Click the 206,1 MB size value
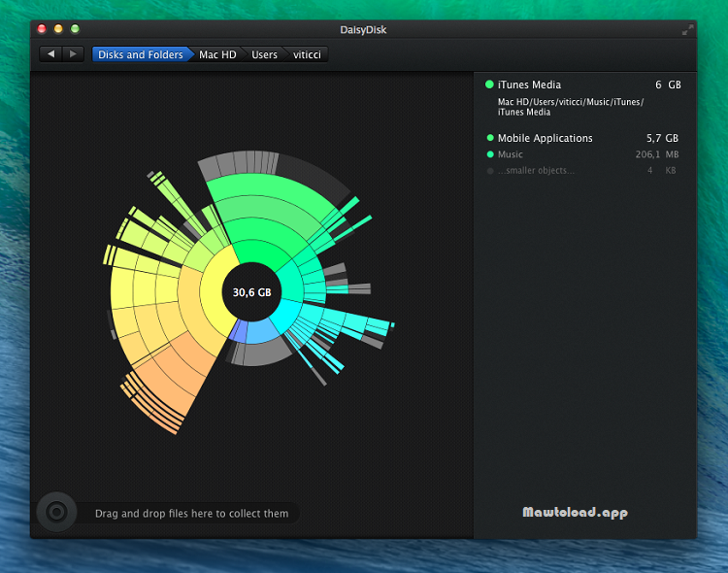728x573 pixels. point(657,154)
